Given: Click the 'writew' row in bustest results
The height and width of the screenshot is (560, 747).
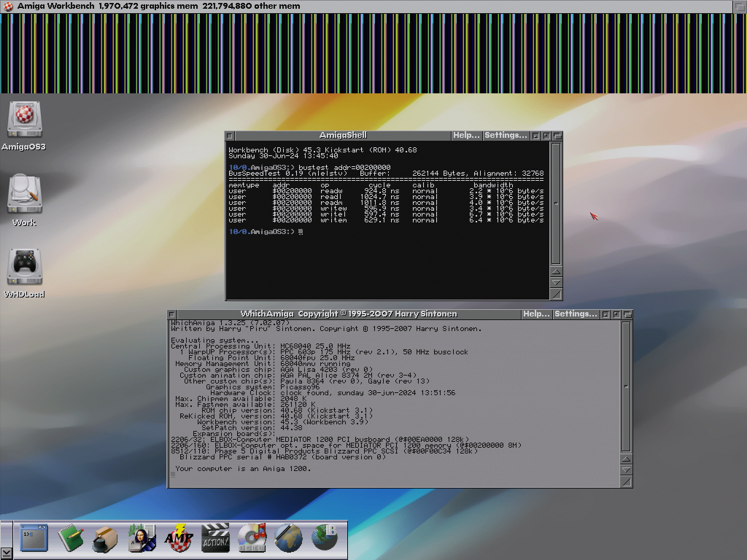Looking at the screenshot, I should [386, 209].
